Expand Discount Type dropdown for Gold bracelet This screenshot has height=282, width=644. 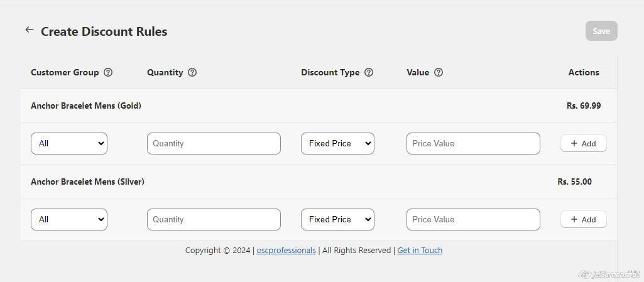coord(337,143)
